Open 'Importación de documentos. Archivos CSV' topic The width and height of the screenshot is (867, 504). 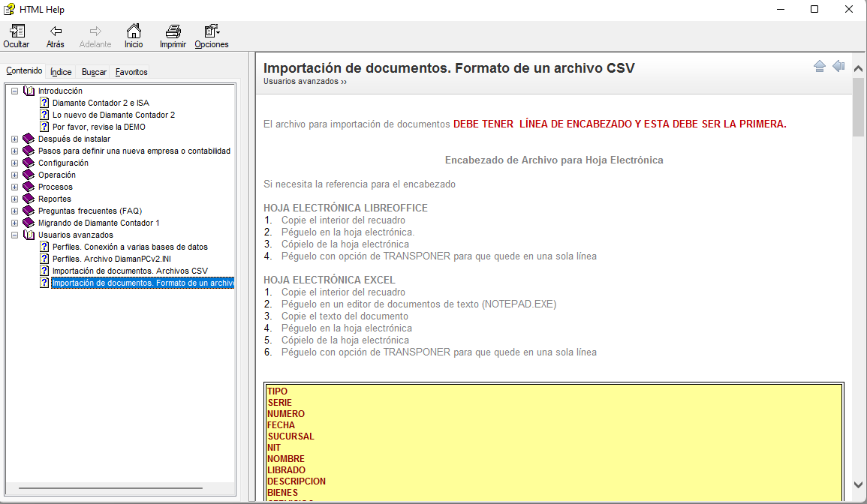click(130, 271)
